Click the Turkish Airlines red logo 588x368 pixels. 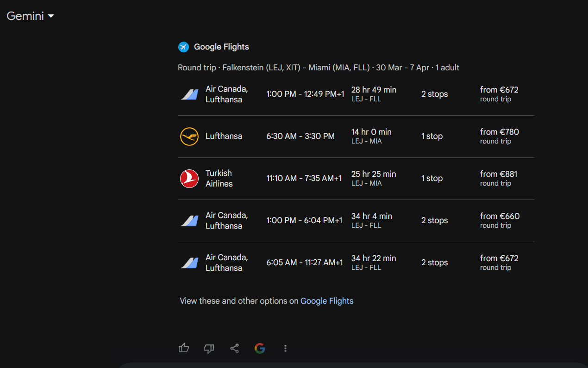point(189,179)
